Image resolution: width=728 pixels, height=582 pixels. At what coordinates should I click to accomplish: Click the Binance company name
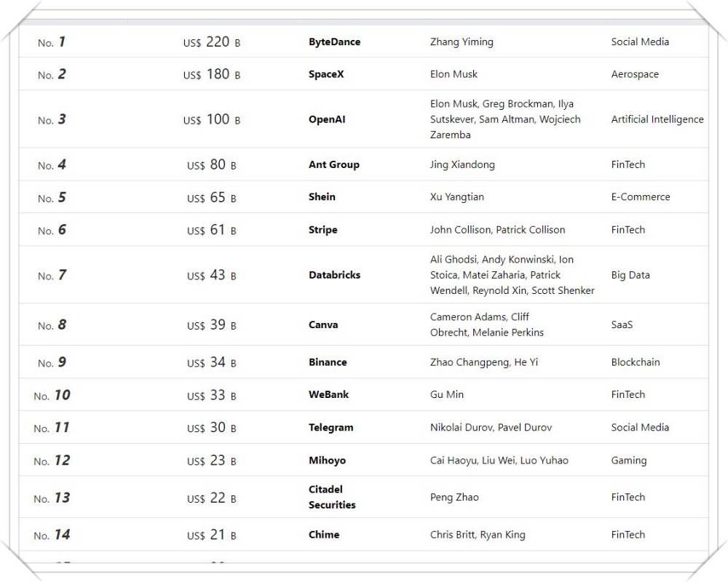(328, 362)
